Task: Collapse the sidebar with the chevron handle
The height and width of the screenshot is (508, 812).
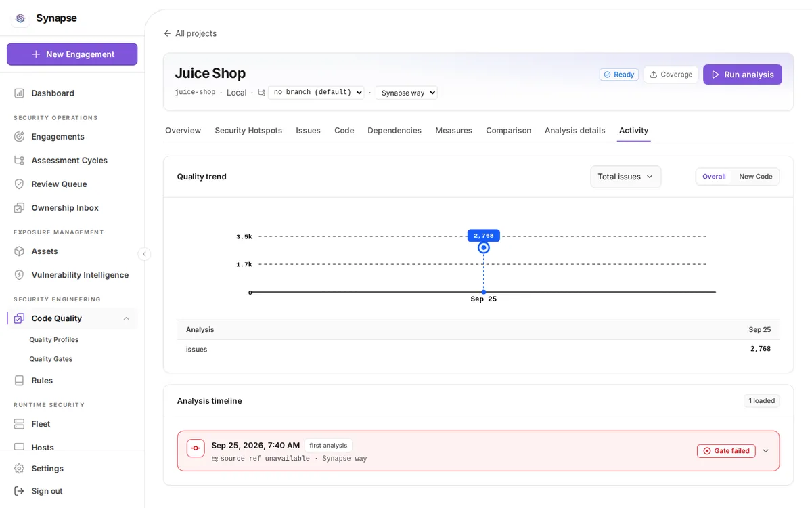Action: [x=144, y=254]
